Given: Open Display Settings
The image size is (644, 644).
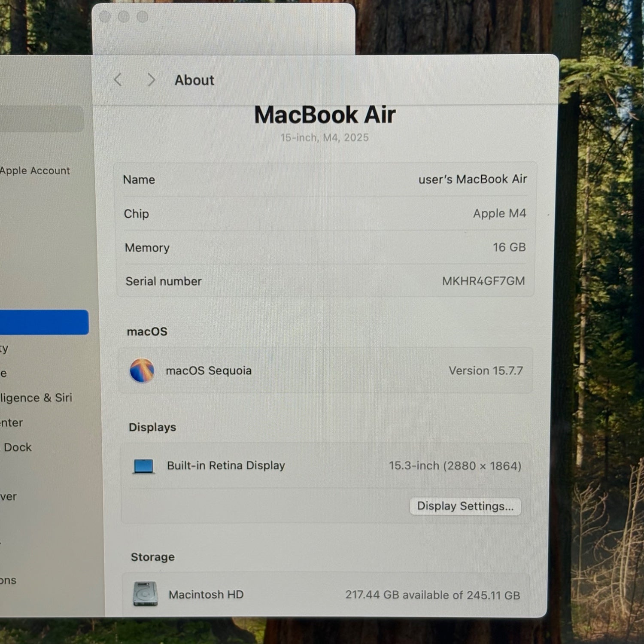Looking at the screenshot, I should 465,506.
